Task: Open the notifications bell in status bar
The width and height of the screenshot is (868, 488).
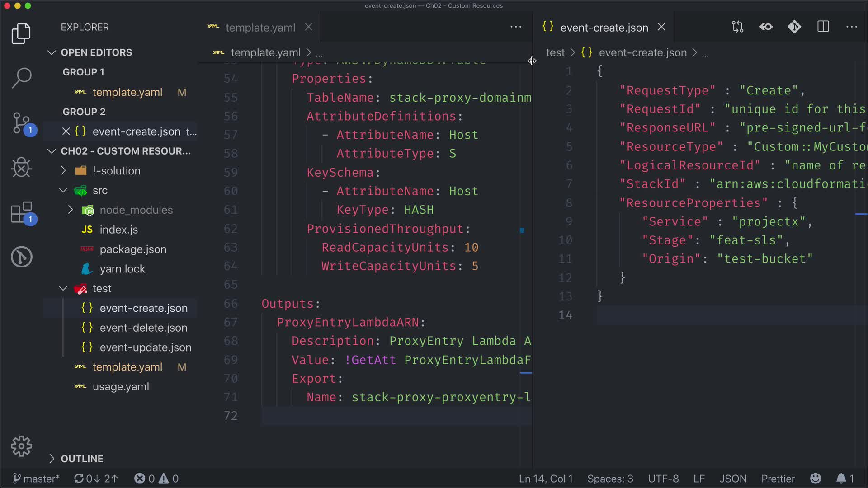Action: 841,479
